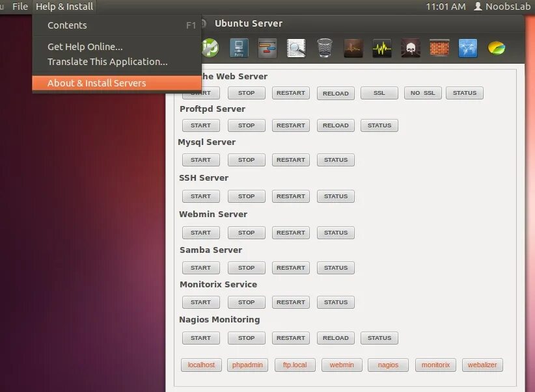Open the brick wall firewall icon
535x392 pixels.
tap(439, 47)
